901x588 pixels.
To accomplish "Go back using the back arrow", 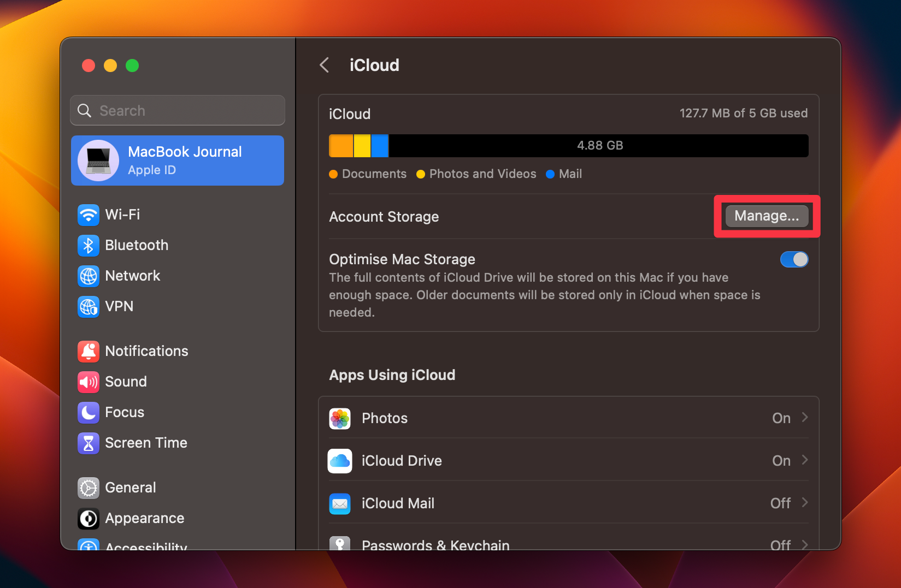I will (323, 65).
